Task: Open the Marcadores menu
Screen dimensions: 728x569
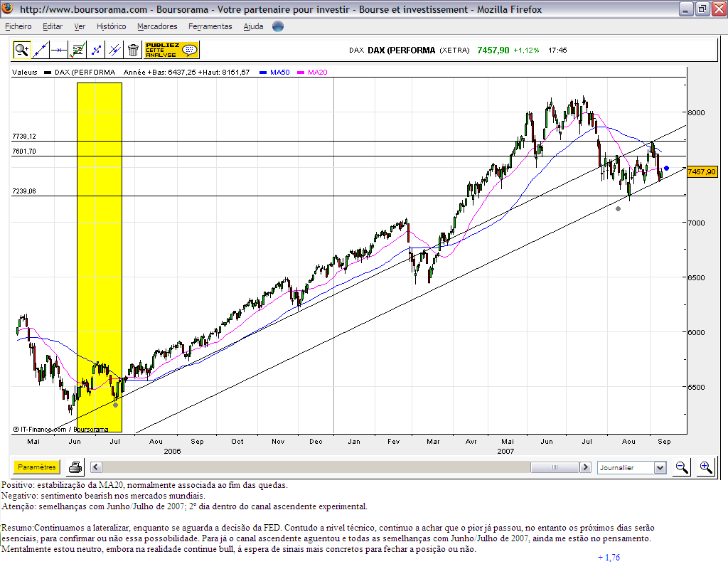Action: point(157,26)
